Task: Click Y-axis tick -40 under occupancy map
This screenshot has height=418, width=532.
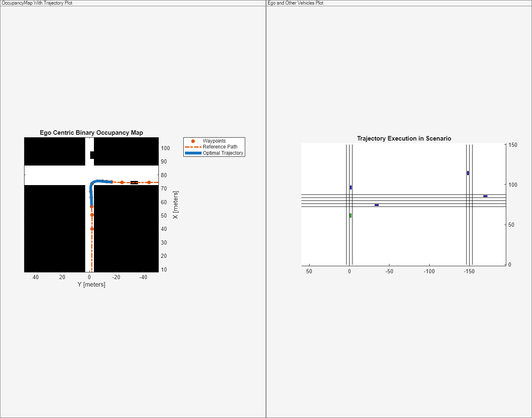Action: 143,277
